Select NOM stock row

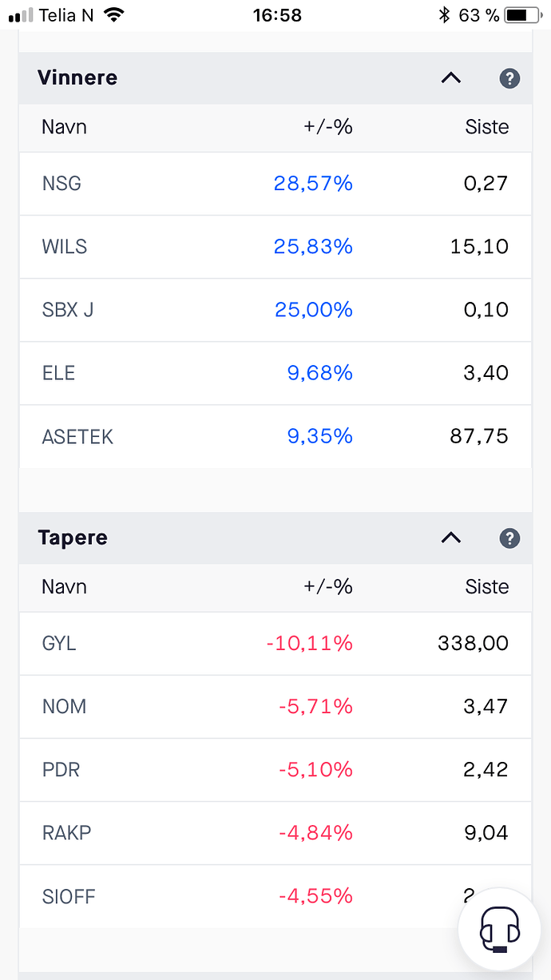coord(65,707)
